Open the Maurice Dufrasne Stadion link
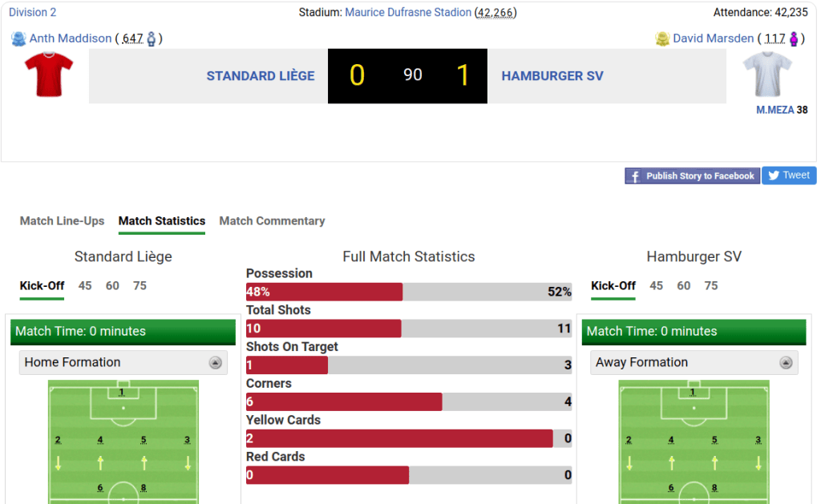The width and height of the screenshot is (821, 504). (408, 13)
